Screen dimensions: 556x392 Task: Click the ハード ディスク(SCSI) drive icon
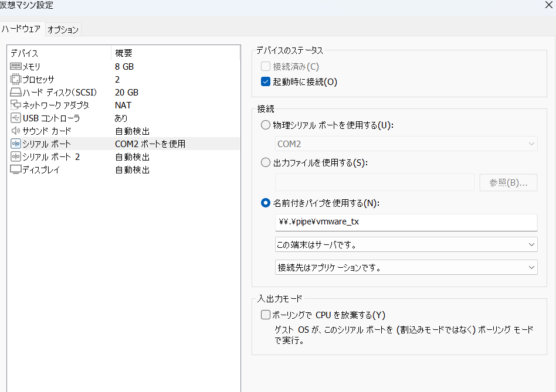point(16,92)
